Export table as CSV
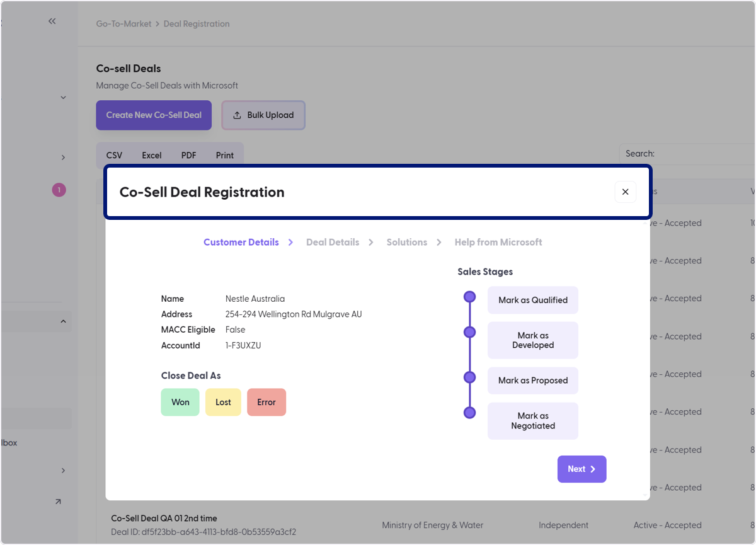 114,155
